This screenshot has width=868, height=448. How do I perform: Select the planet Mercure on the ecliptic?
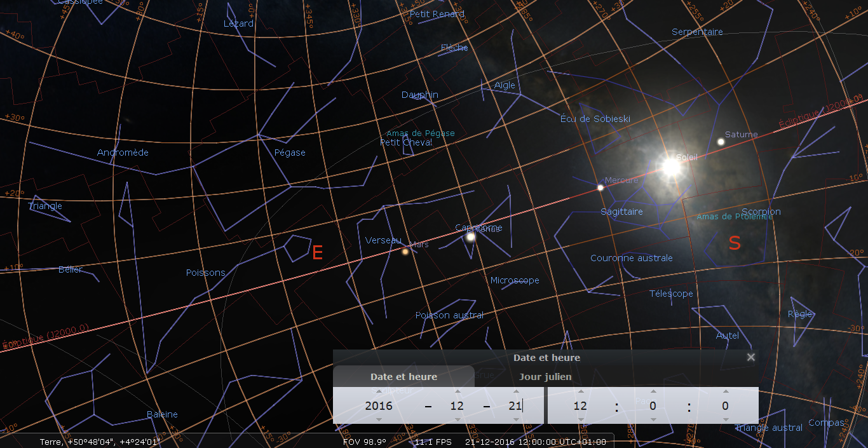(x=600, y=187)
